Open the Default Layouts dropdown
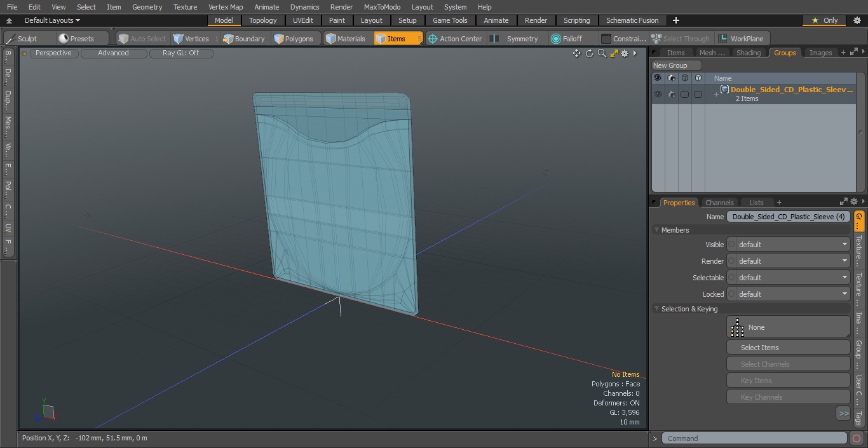868x448 pixels. click(x=52, y=20)
